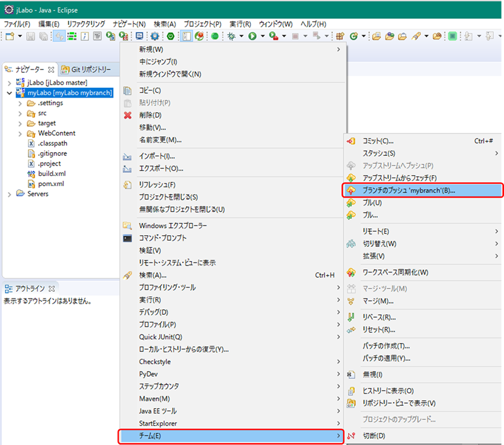The width and height of the screenshot is (504, 445).
Task: Click the Save All toolbar icon
Action: tap(44, 36)
